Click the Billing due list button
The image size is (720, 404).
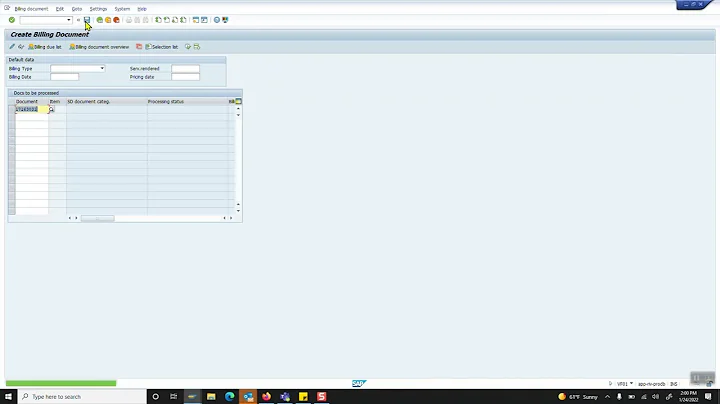coord(45,47)
